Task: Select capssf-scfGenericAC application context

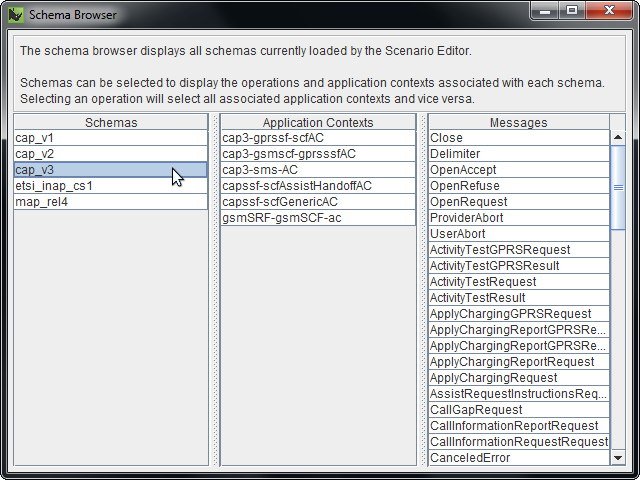Action: tap(318, 202)
